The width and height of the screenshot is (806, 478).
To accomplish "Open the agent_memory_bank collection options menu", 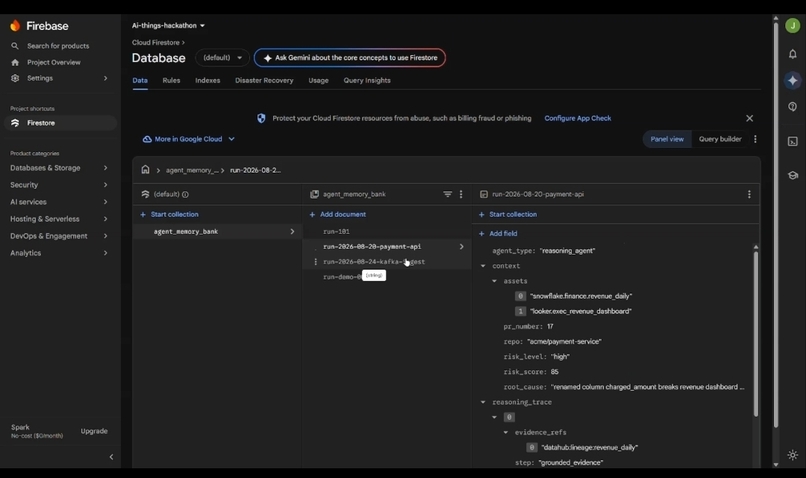I will coord(461,194).
